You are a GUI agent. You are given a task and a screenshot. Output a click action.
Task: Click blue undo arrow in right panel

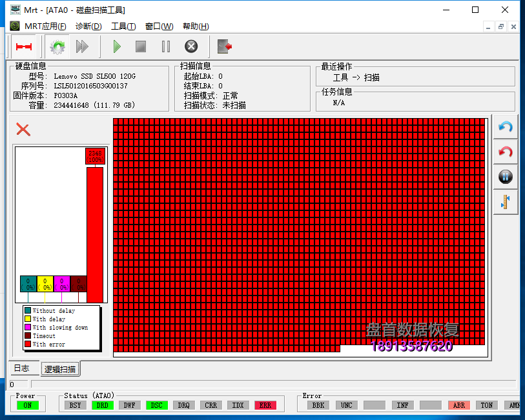coord(506,127)
